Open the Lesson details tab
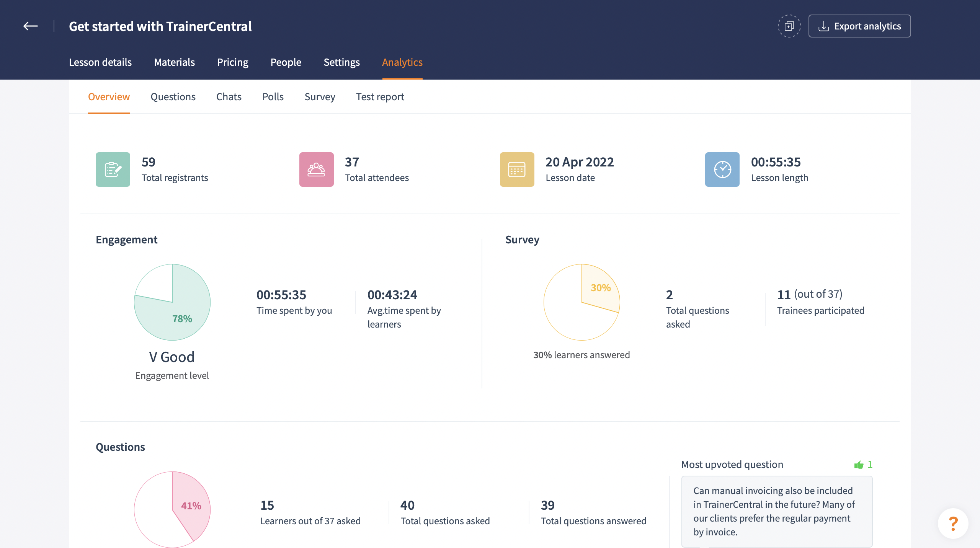The image size is (980, 548). 100,62
